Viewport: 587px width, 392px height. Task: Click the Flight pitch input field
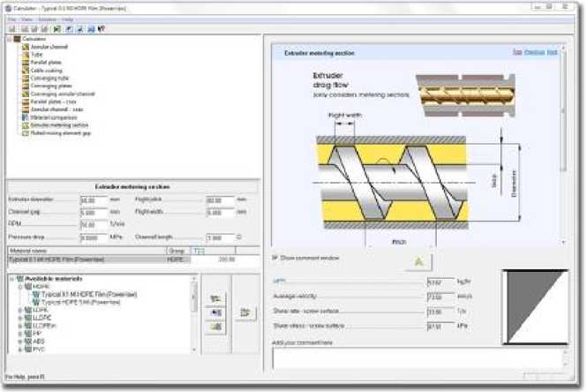tap(220, 200)
